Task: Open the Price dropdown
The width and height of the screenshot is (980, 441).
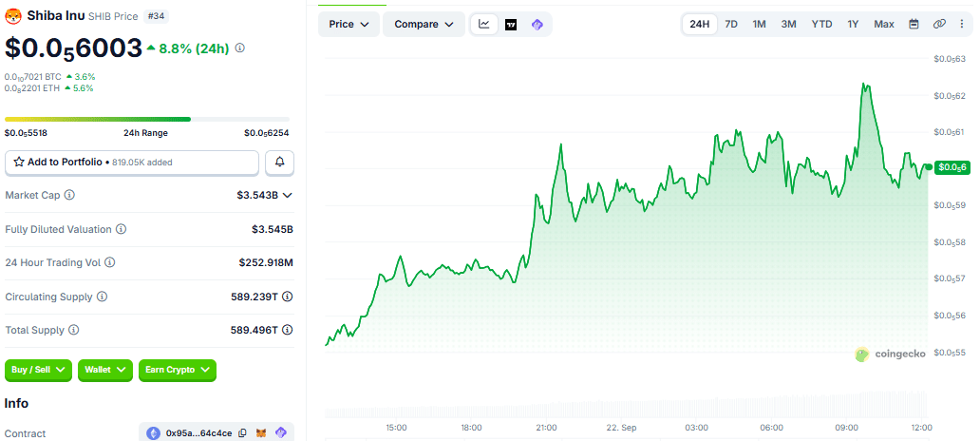Action: tap(349, 25)
